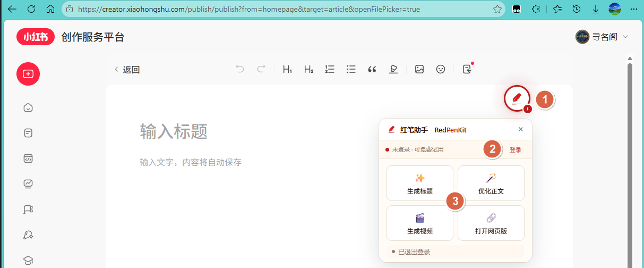The image size is (644, 268).
Task: Click the article body text area
Action: (x=191, y=162)
